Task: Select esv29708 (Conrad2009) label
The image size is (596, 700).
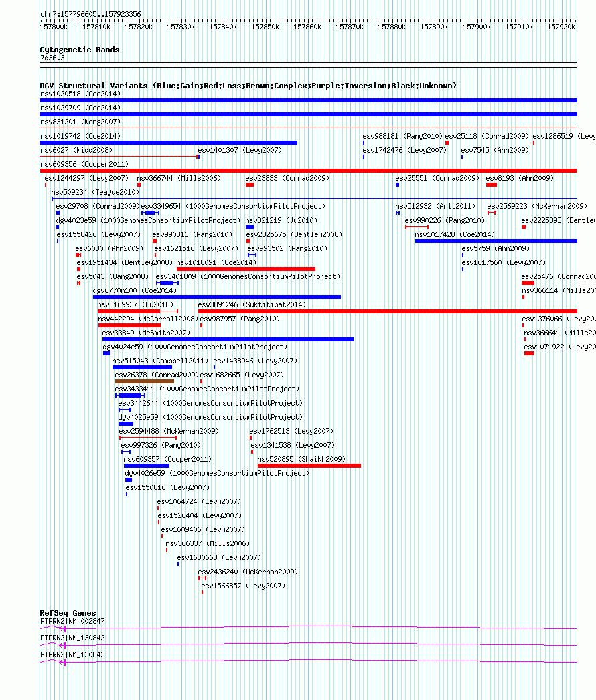Action: click(98, 206)
